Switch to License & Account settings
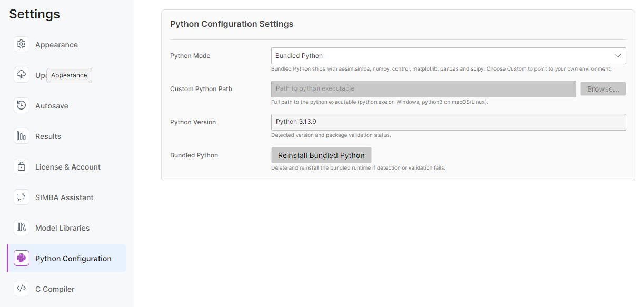Viewport: 644px width, 307px height. pos(66,167)
